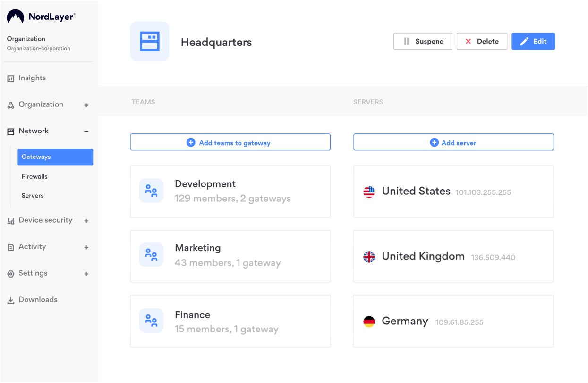Open the Marketing team card

tap(230, 255)
